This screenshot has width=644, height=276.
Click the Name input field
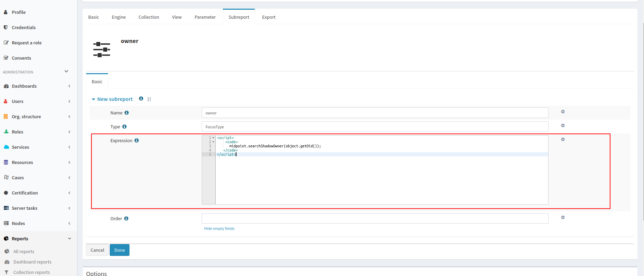tap(375, 113)
